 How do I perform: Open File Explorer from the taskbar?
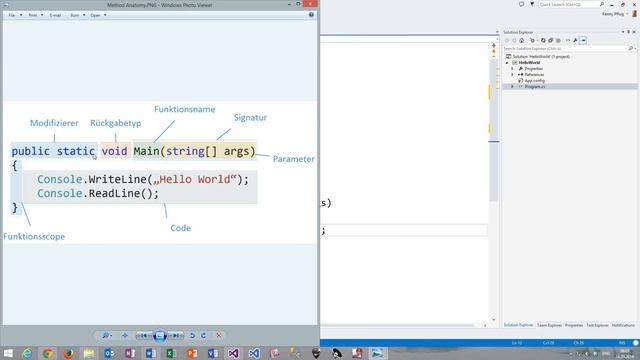coord(89,353)
